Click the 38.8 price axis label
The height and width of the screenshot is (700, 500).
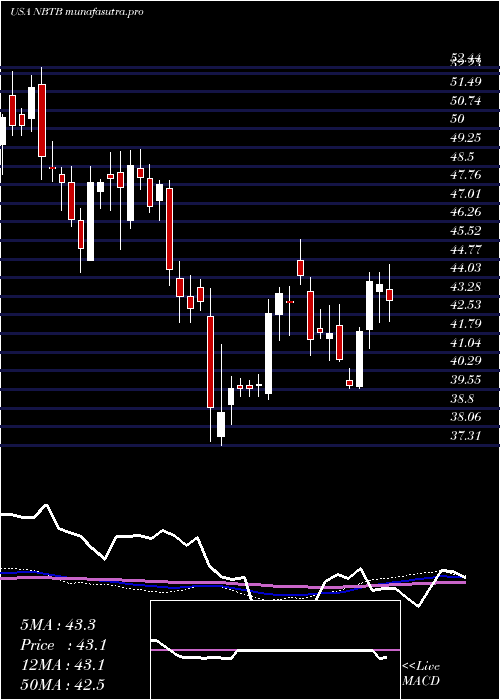462,398
